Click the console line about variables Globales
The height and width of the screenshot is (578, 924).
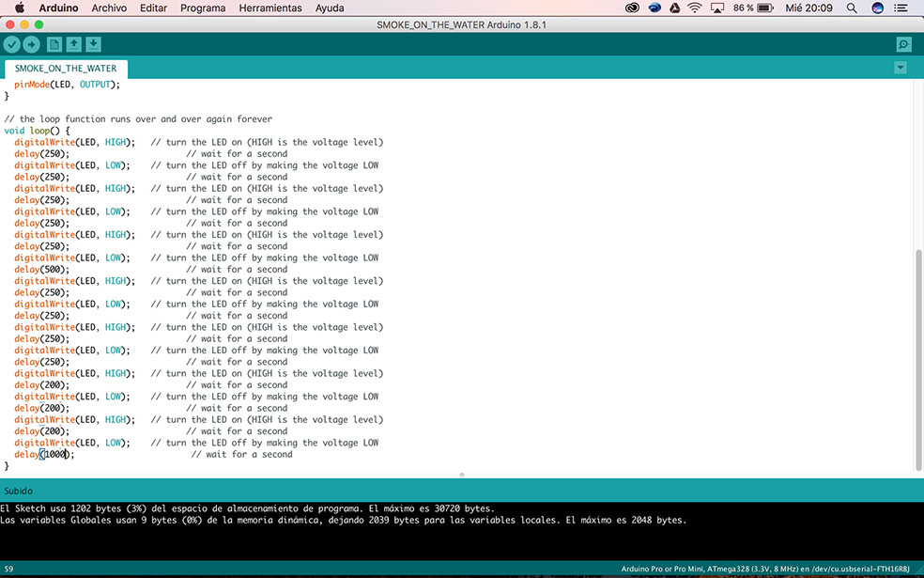click(x=344, y=521)
